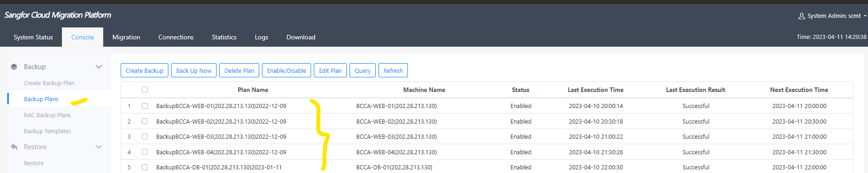Open Backup Templates in sidebar
The width and height of the screenshot is (868, 173).
click(x=47, y=131)
